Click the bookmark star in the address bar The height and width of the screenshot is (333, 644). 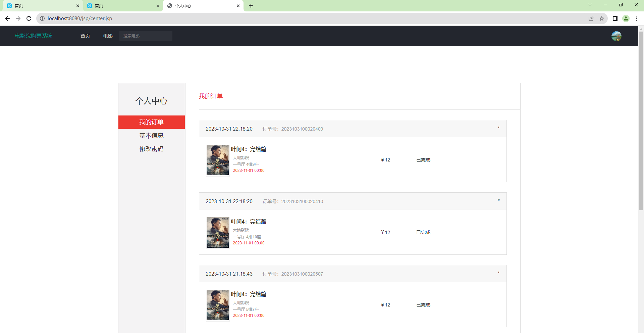(x=602, y=18)
